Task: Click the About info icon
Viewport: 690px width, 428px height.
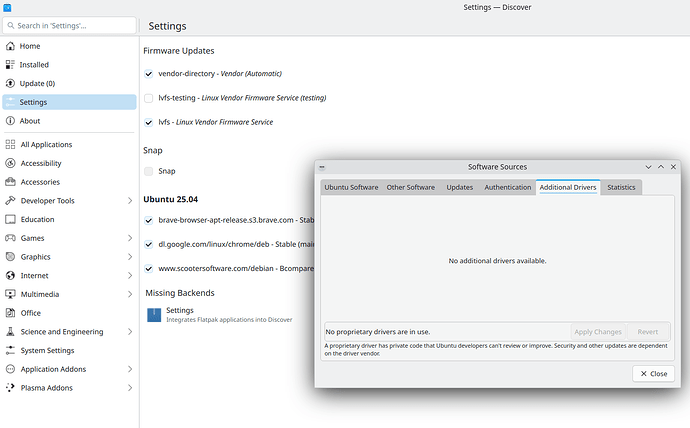Action: point(10,121)
